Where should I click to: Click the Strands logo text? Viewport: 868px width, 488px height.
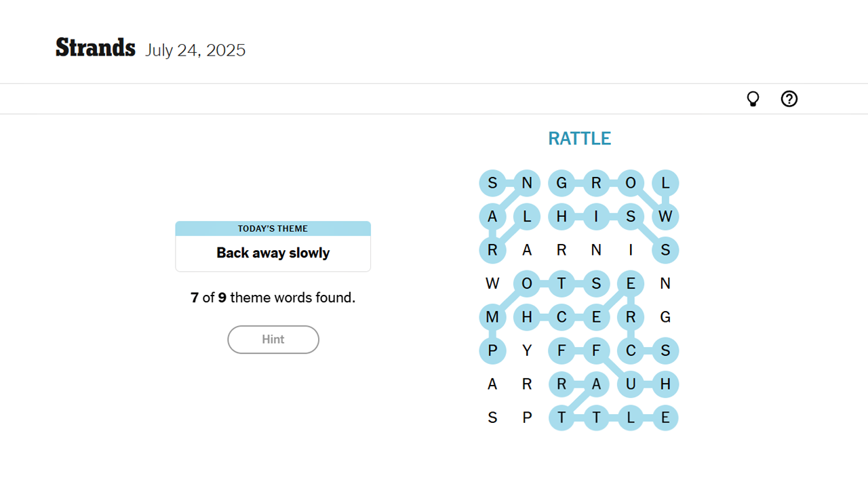pos(95,47)
